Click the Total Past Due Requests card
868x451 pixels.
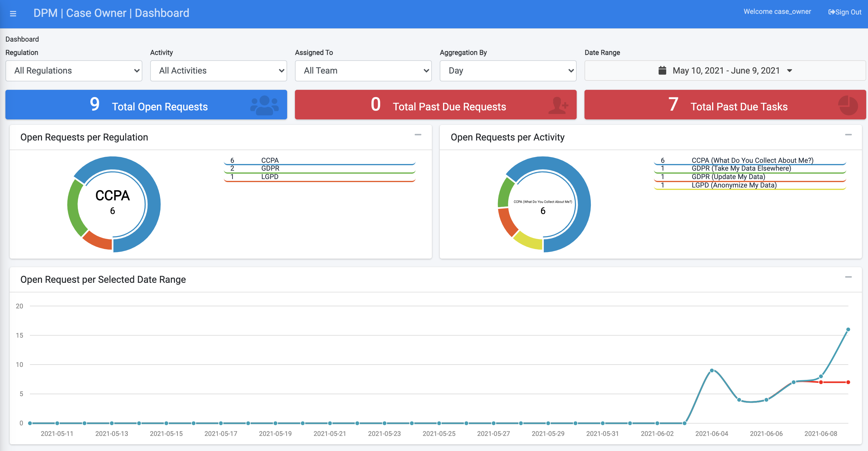(x=436, y=105)
